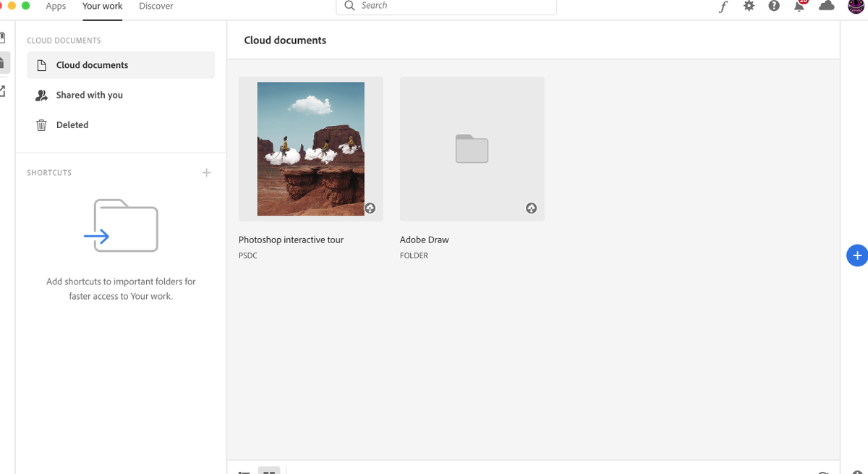Viewport: 868px width, 474px height.
Task: Click cloud status badge on Adobe Draw folder
Action: (x=531, y=208)
